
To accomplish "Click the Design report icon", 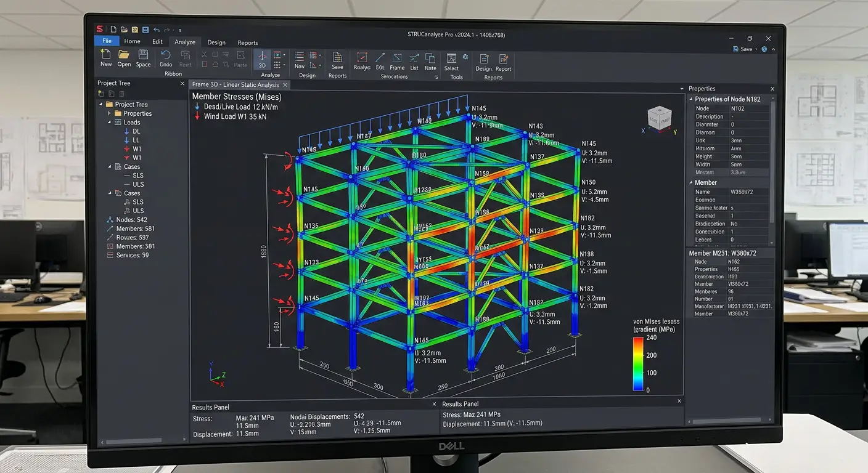I will coord(484,59).
